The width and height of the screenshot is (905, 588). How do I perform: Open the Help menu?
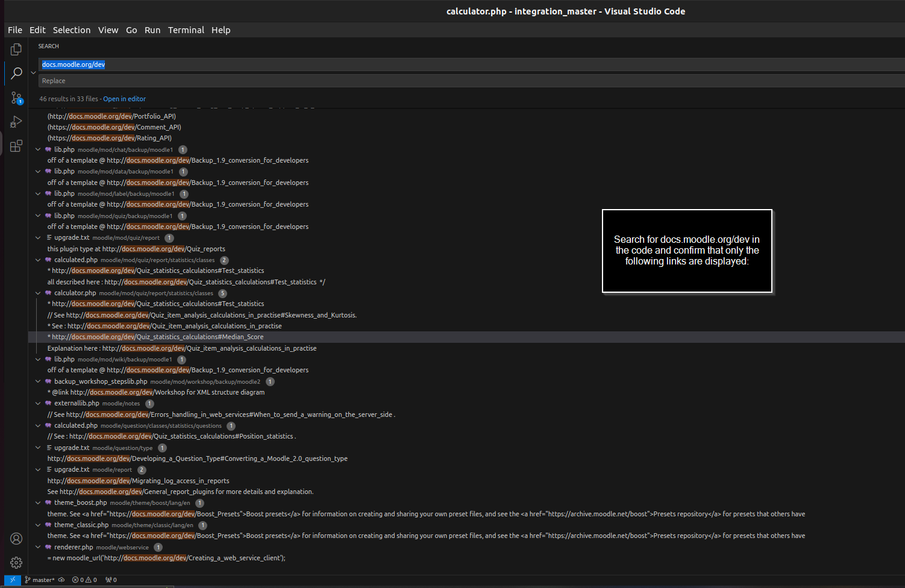click(221, 30)
